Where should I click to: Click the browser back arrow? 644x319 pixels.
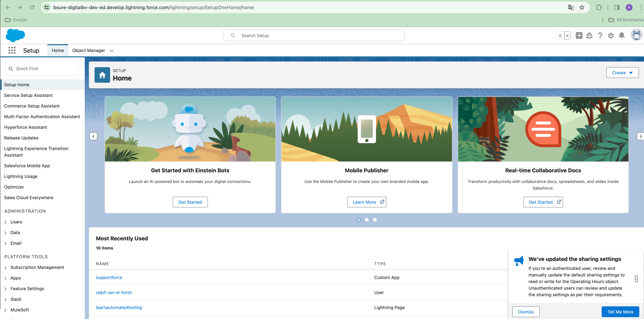point(8,7)
